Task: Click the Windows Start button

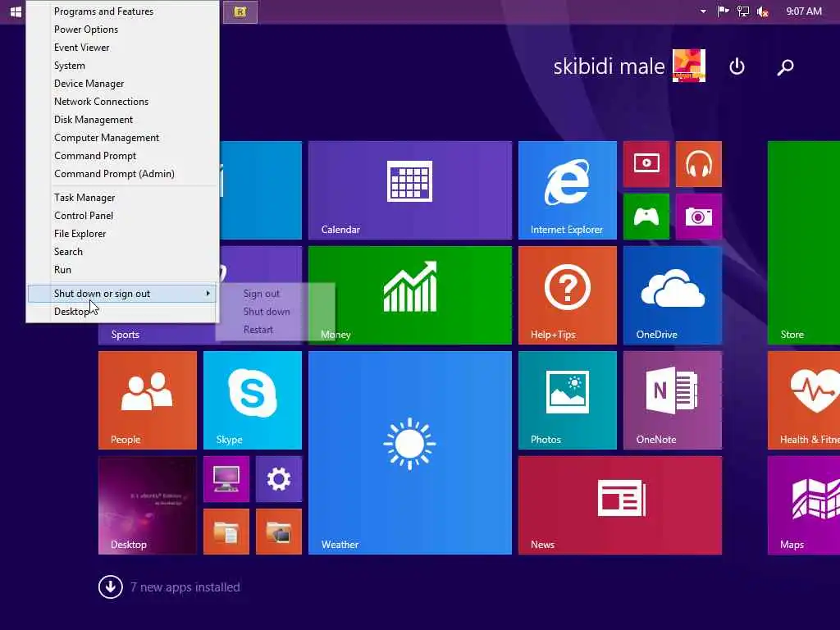Action: (x=16, y=11)
